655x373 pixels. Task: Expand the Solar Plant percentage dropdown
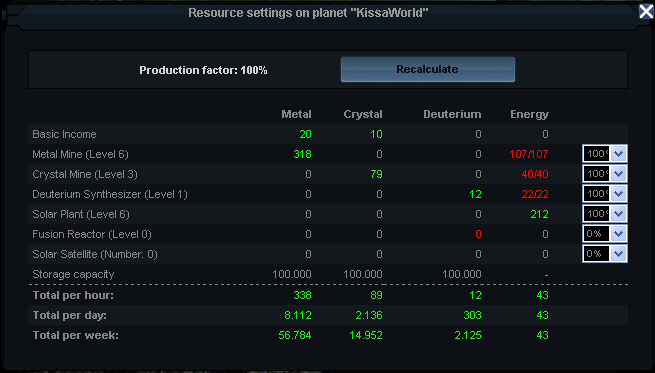pos(604,213)
